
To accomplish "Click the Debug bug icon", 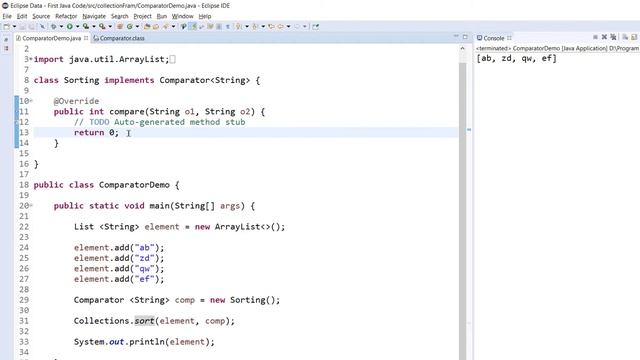I will [x=54, y=27].
